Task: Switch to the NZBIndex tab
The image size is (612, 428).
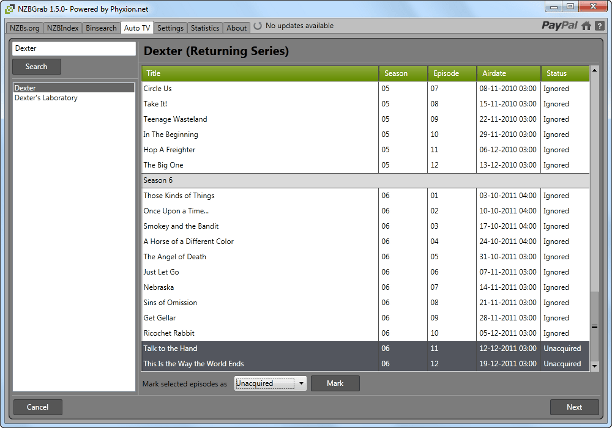Action: (x=62, y=28)
